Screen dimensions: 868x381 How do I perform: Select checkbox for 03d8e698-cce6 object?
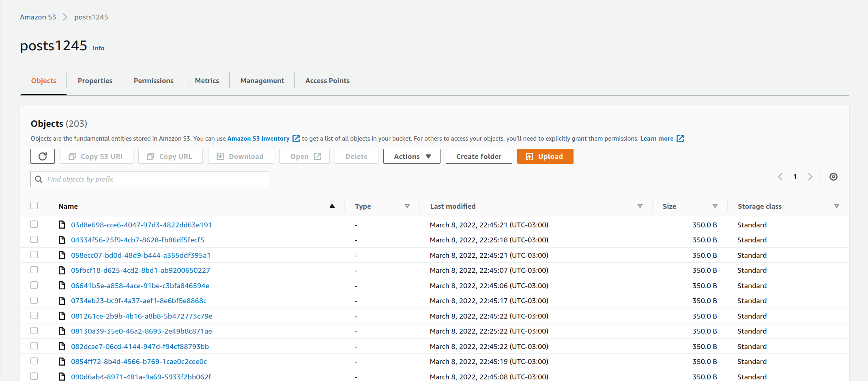(34, 224)
